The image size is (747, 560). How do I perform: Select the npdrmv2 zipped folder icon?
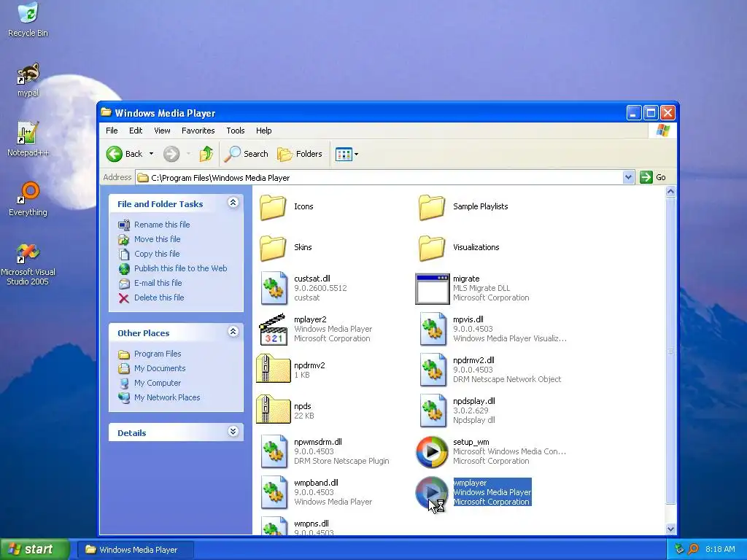click(x=273, y=368)
